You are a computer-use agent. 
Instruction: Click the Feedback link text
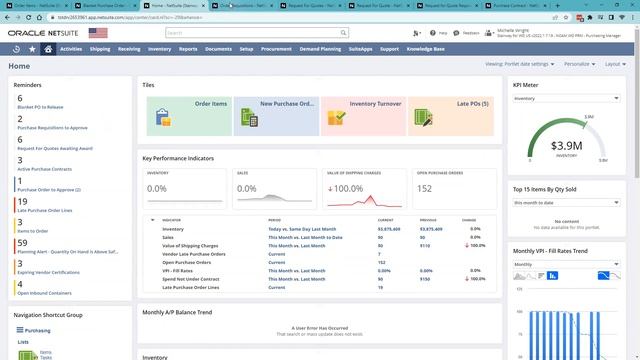pos(471,33)
